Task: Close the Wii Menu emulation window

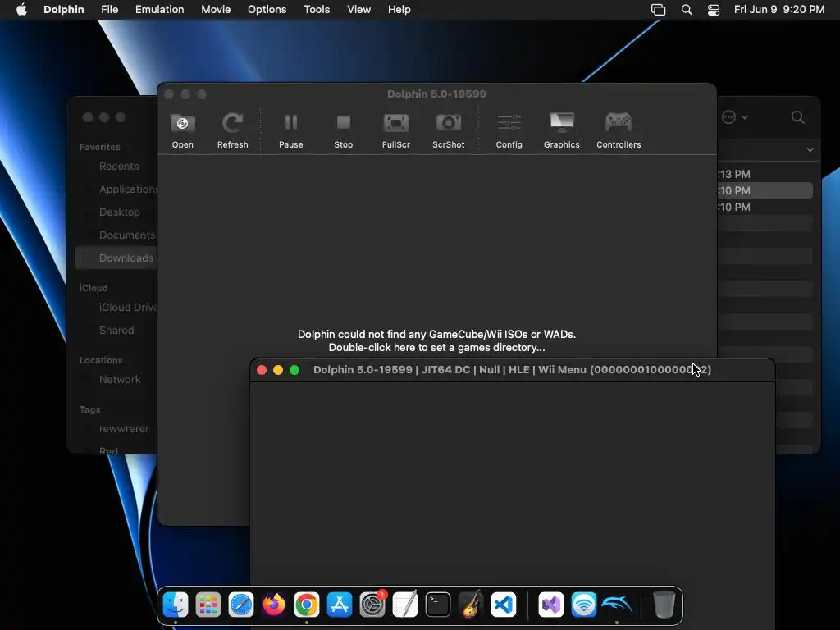Action: (x=262, y=370)
